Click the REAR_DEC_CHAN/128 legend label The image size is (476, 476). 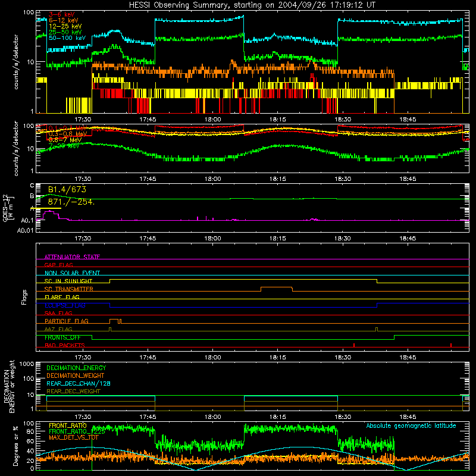click(79, 383)
